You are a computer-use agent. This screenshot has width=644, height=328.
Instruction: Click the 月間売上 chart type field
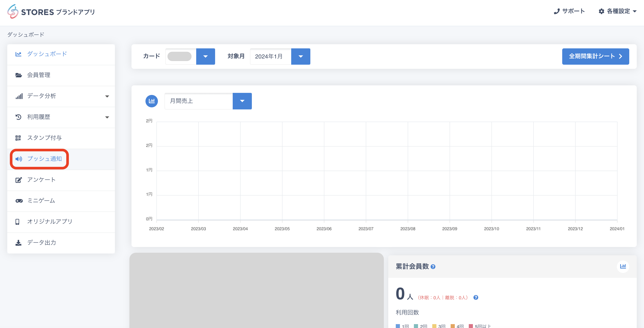click(199, 101)
